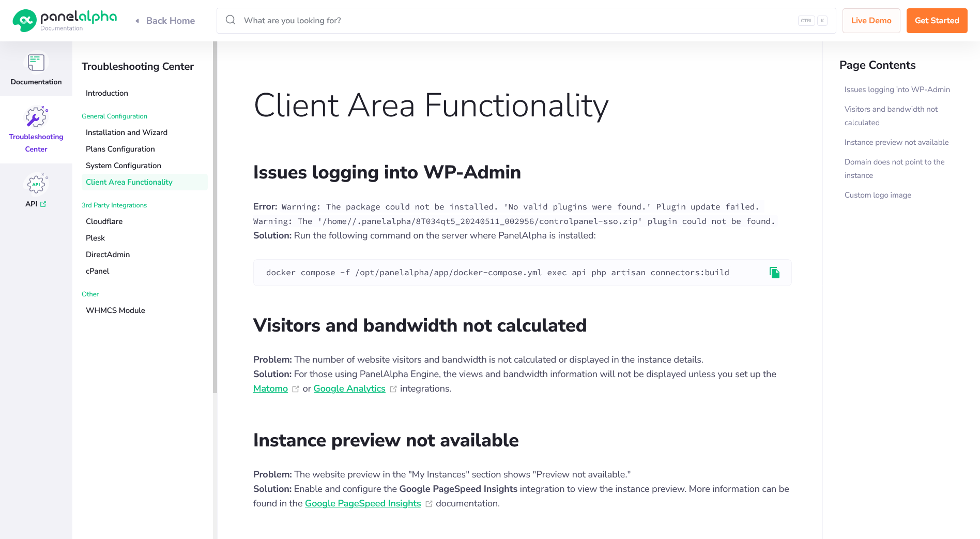Click the 'Visitors and bandwidth not calculated' heading
Image resolution: width=980 pixels, height=539 pixels.
[420, 325]
